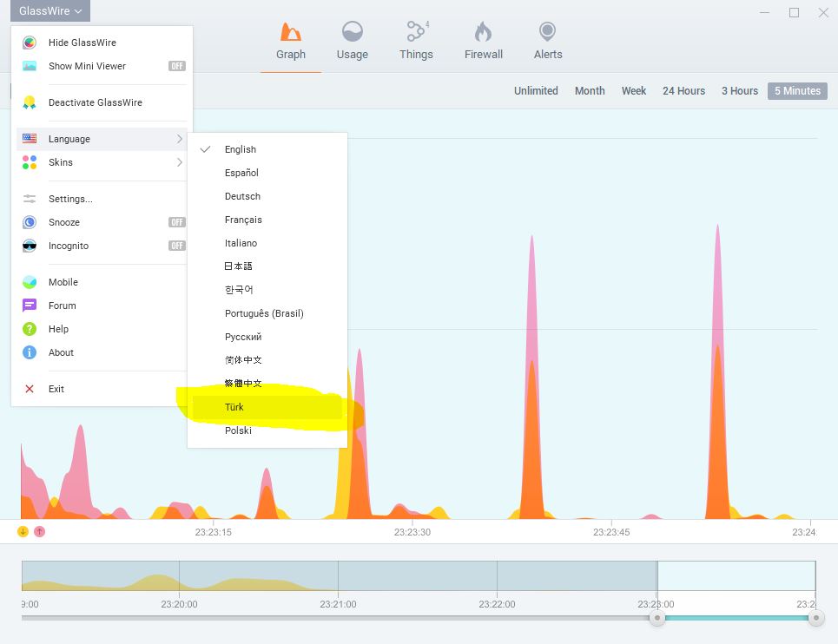Screen dimensions: 838x644
Task: Set time range to 3 Hours
Action: pyautogui.click(x=740, y=91)
